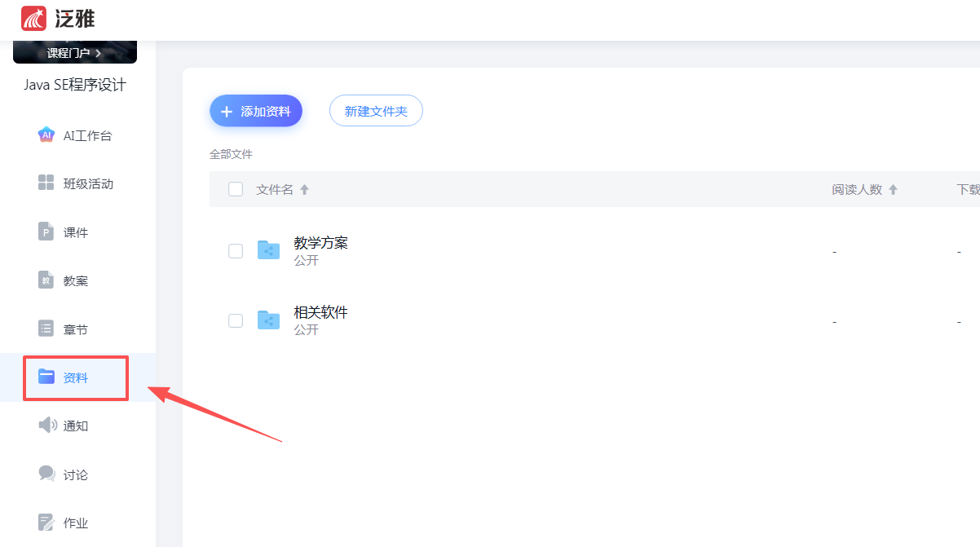Sort by 阅读人数 using arrow
The height and width of the screenshot is (547, 980).
(893, 190)
